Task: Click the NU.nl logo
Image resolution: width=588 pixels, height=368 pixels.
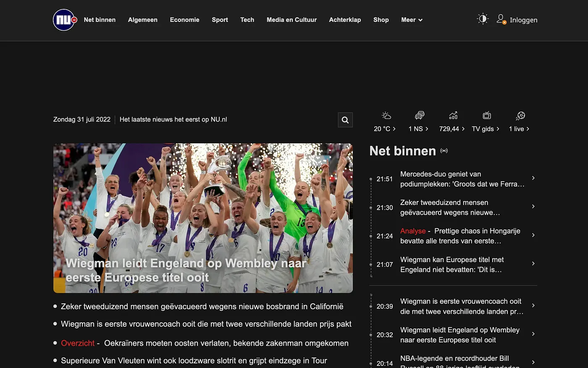Action: point(64,20)
